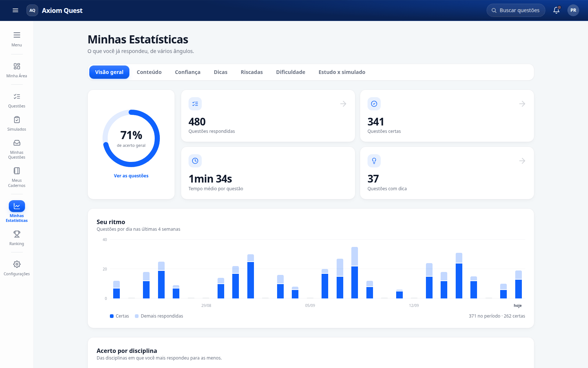Open the 37 Questões com dica arrow
Image resolution: width=588 pixels, height=368 pixels.
522,161
